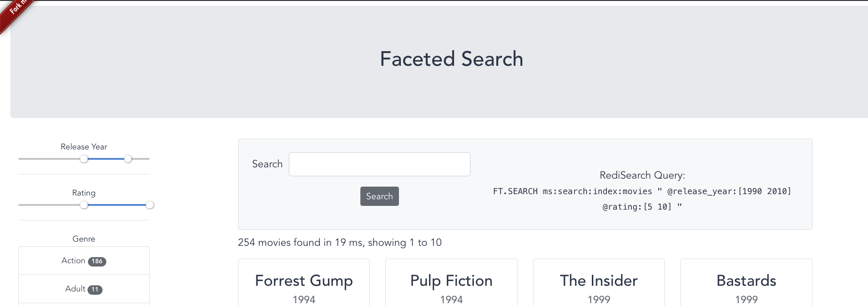Click the Release Year minimum slider handle
The height and width of the screenshot is (306, 868).
(84, 159)
